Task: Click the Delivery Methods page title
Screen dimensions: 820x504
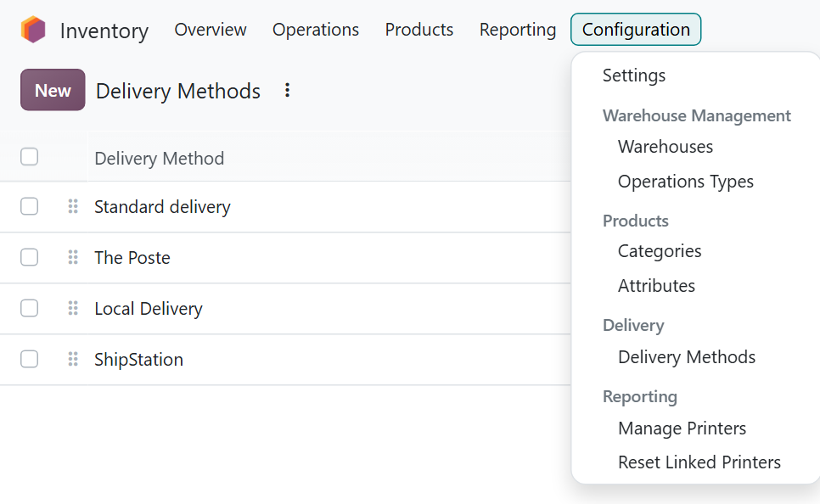Action: 177,91
